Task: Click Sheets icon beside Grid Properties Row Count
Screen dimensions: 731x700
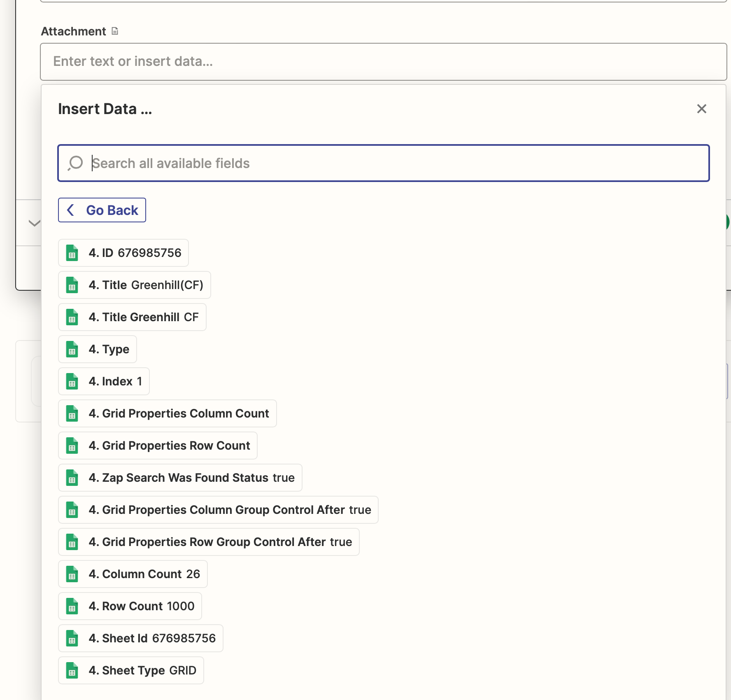Action: click(72, 446)
